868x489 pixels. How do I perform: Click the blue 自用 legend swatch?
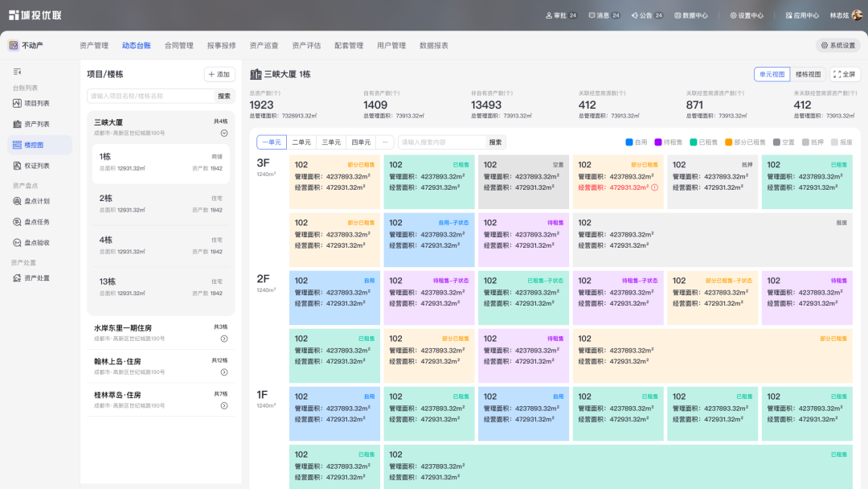[x=629, y=142]
